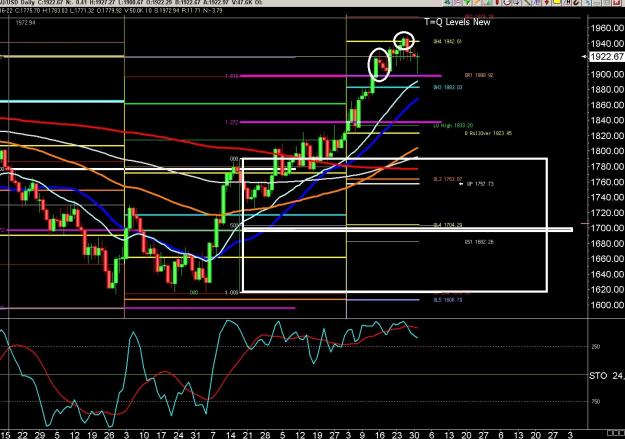Click the 1700.00 price axis label
This screenshot has height=439, width=625.
coord(607,228)
